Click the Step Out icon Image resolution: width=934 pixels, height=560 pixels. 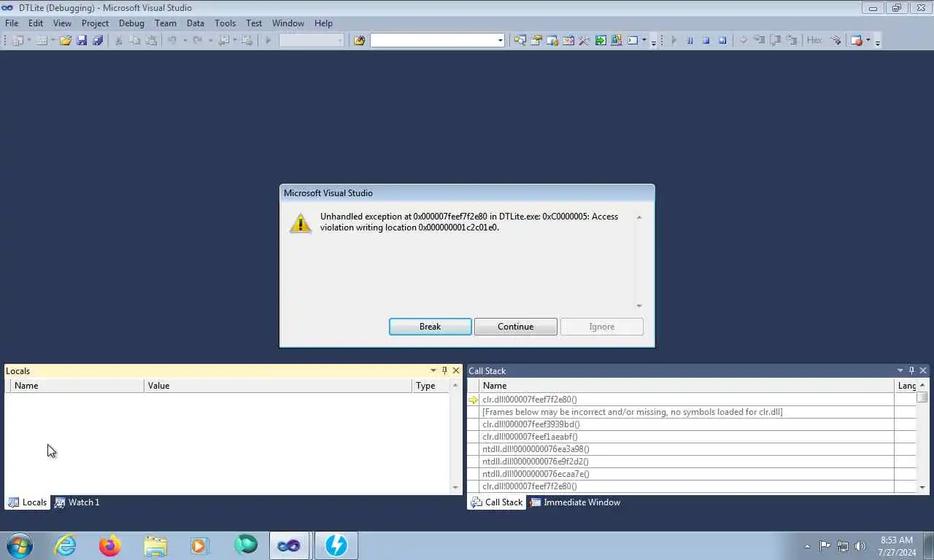792,40
